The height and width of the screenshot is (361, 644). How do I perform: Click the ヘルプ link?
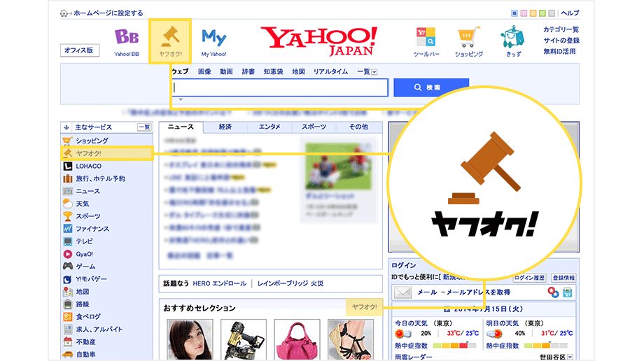click(570, 13)
